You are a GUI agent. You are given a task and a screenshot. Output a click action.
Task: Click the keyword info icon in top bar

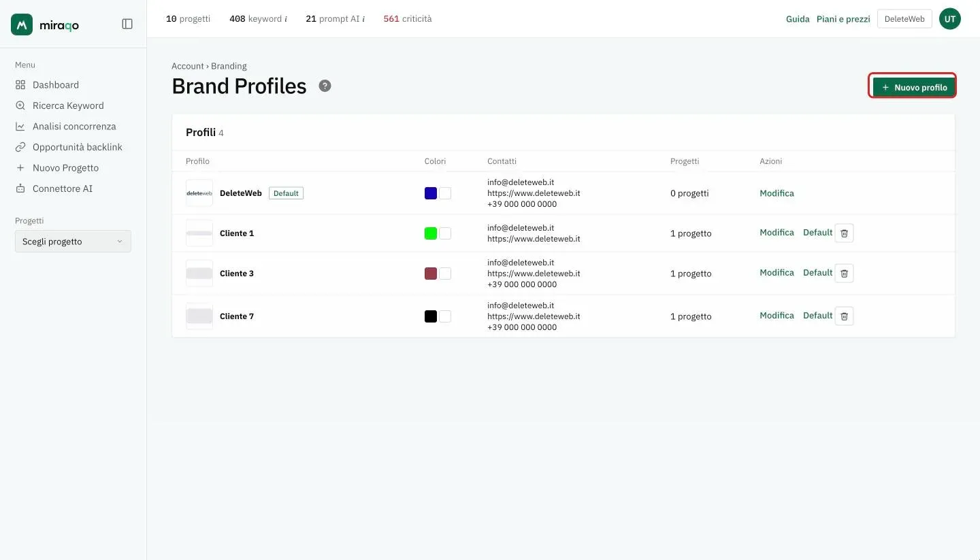[286, 19]
